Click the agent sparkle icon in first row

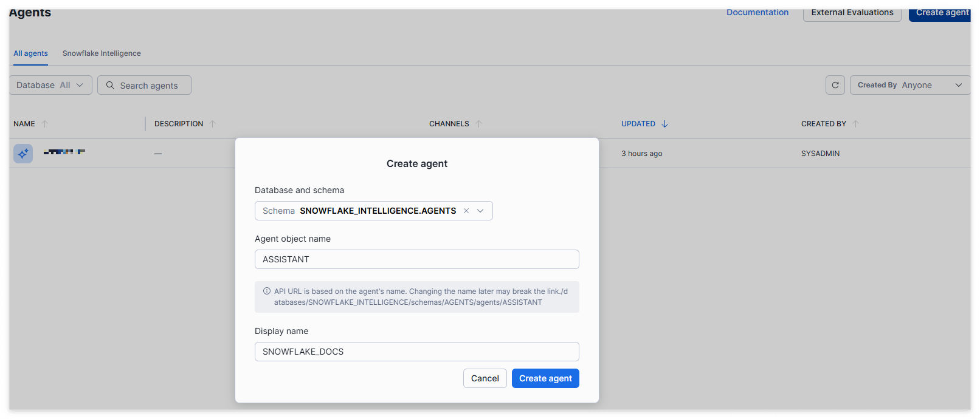coord(23,154)
